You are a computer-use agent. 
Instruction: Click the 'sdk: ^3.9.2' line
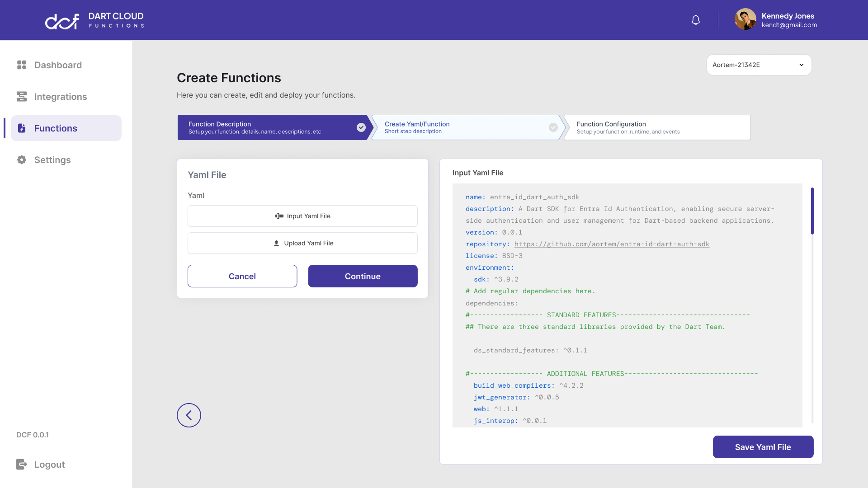[496, 279]
